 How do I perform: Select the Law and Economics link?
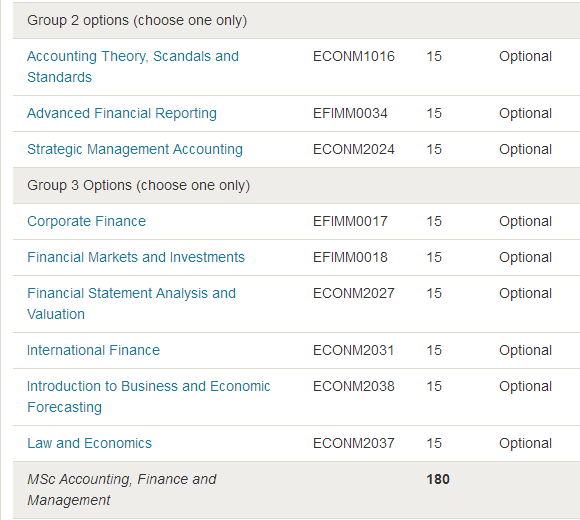tap(89, 443)
